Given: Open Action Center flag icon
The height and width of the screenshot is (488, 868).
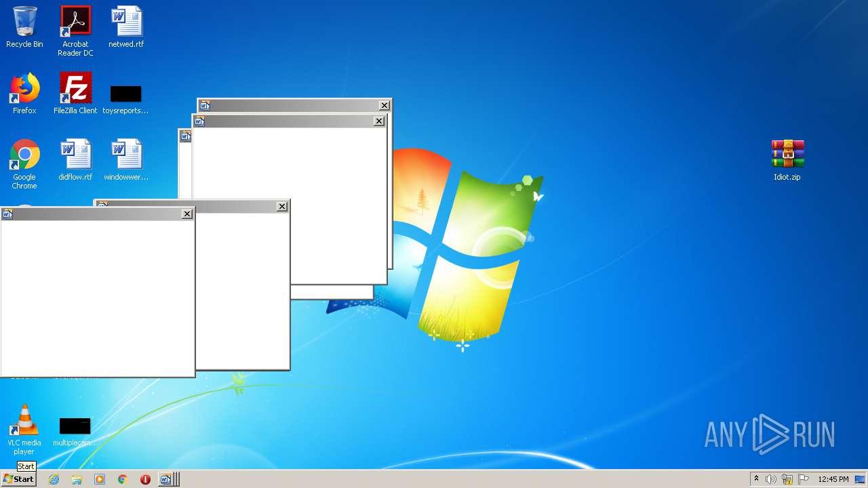Looking at the screenshot, I should click(804, 479).
